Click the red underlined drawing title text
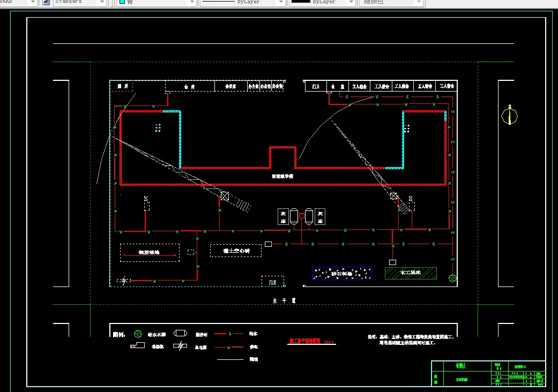Screen dimensions: 558x392 tap(305, 341)
